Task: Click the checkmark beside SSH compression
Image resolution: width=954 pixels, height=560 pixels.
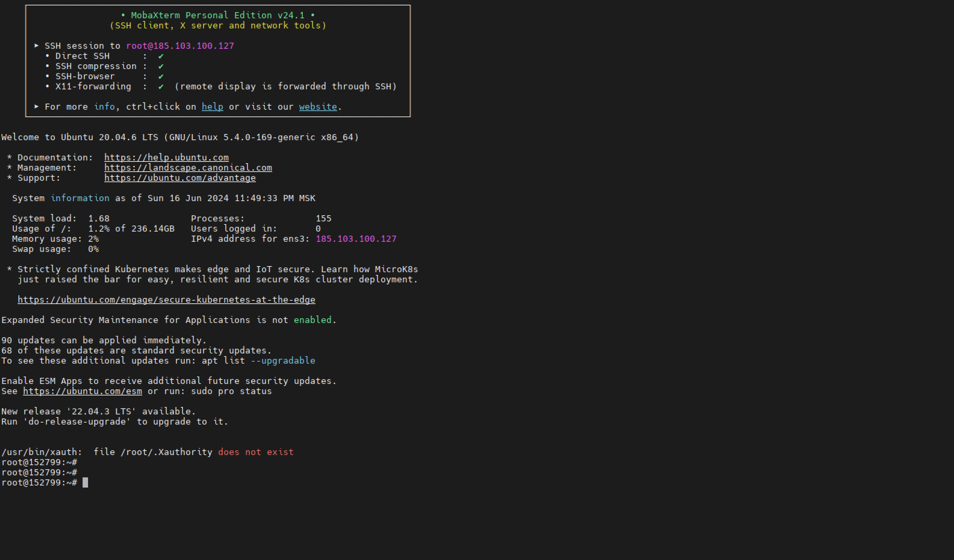Action: click(161, 66)
